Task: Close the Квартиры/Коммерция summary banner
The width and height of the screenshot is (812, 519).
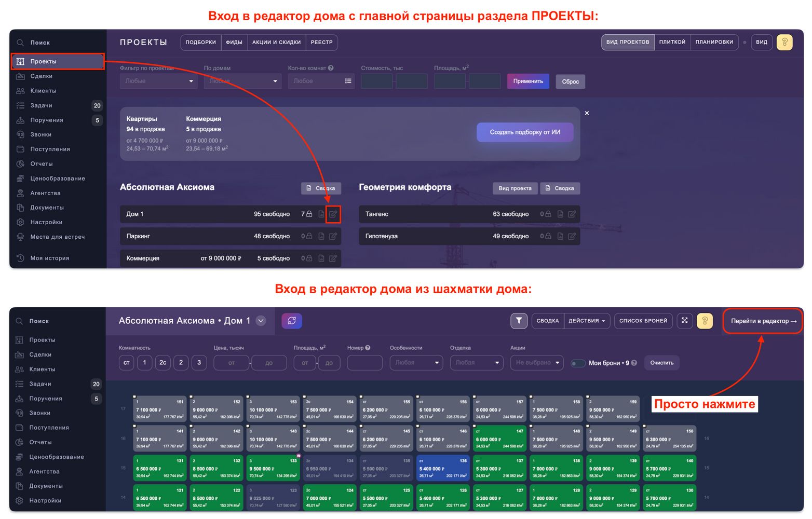Action: 587,113
